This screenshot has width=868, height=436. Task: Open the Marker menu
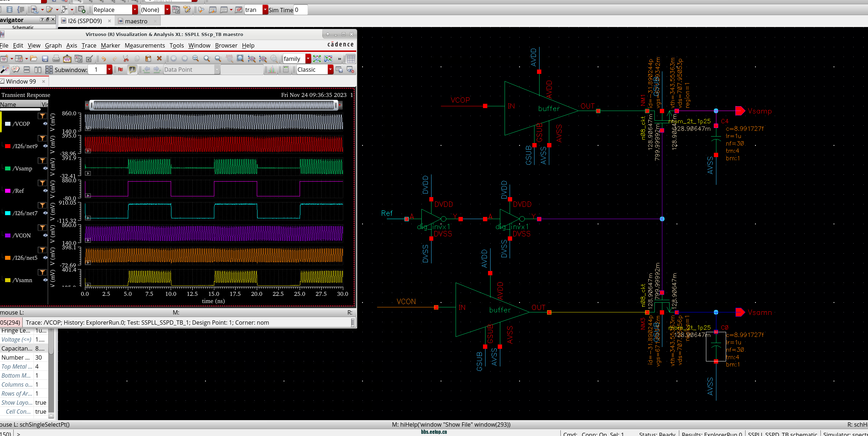point(110,45)
